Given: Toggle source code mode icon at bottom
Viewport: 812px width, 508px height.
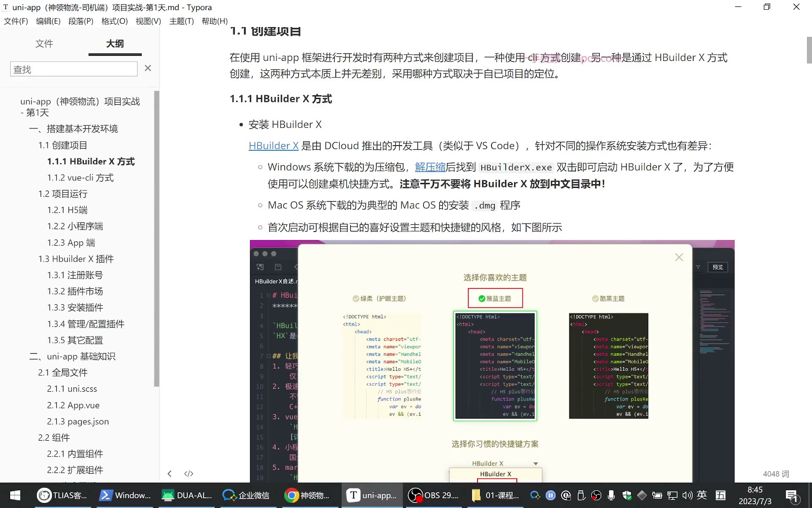Looking at the screenshot, I should (189, 474).
